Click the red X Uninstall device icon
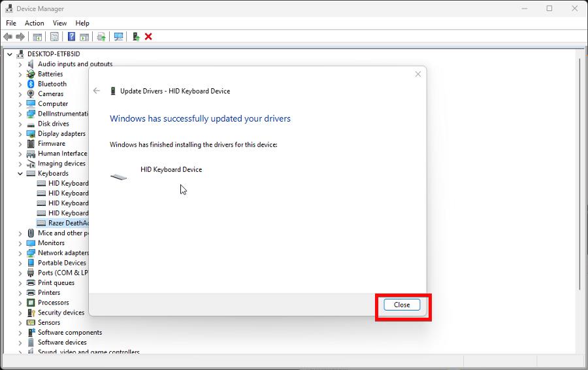Screen dimensions: 588x370 (x=148, y=37)
